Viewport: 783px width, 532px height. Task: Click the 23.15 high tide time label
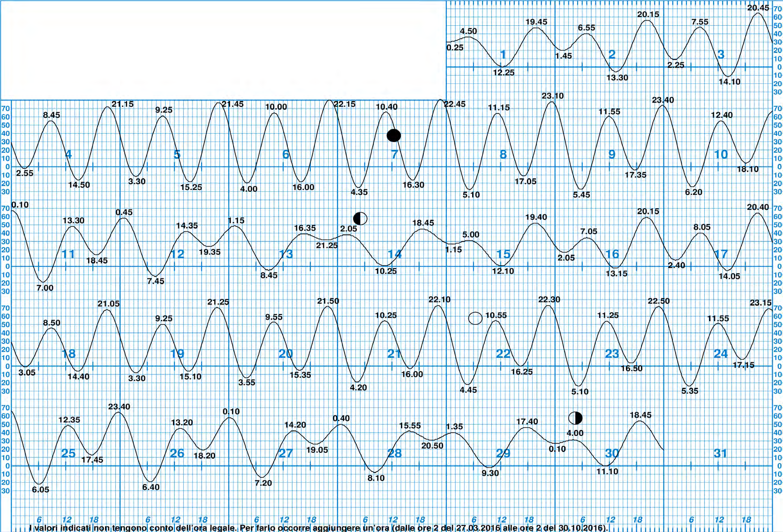[761, 303]
